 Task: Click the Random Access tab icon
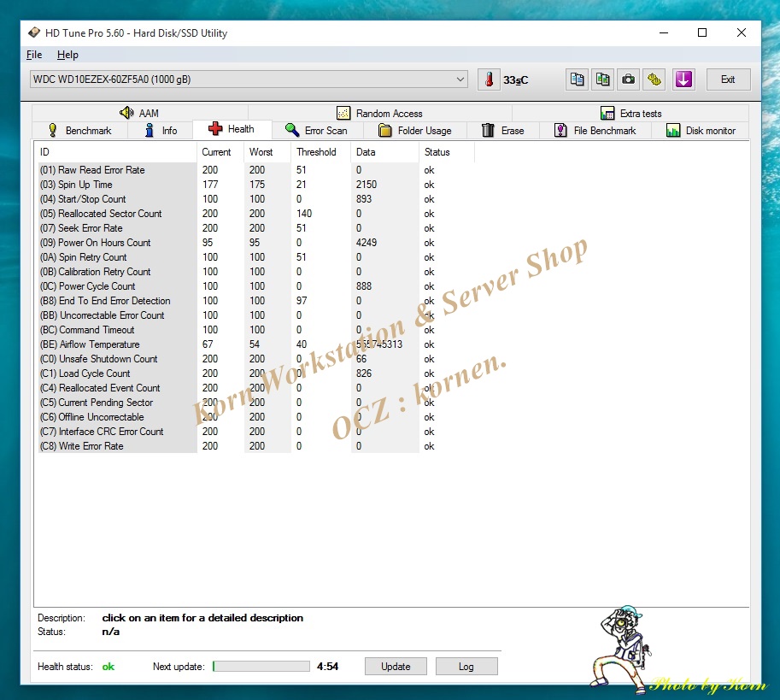pyautogui.click(x=343, y=114)
